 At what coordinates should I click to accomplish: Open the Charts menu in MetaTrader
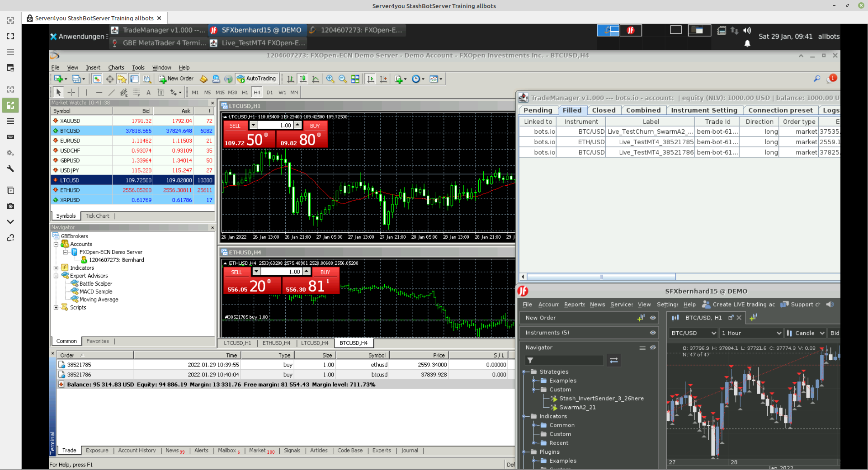116,67
